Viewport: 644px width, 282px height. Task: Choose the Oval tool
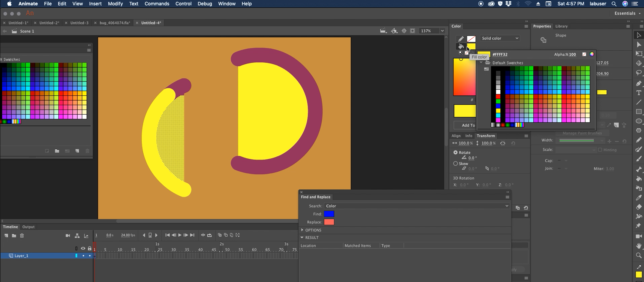(639, 121)
